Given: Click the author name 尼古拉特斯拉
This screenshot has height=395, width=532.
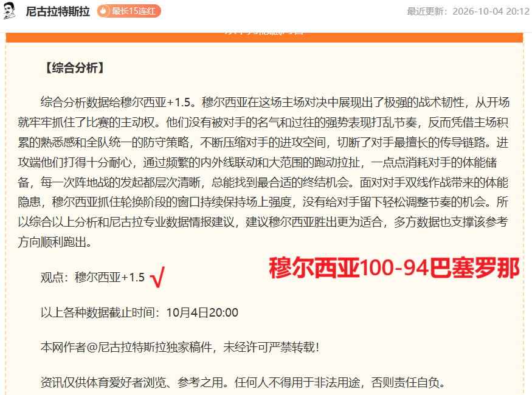Looking at the screenshot, I should point(58,11).
